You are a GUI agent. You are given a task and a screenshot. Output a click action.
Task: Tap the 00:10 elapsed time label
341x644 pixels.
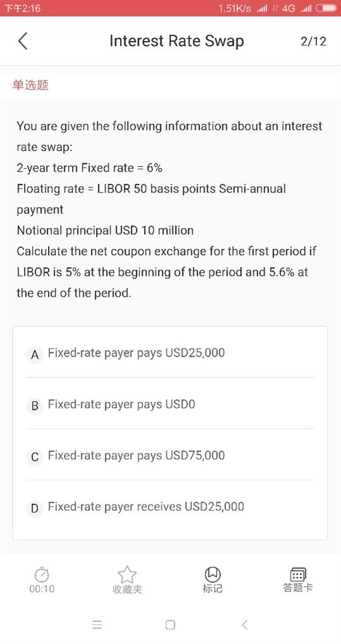coord(42,589)
